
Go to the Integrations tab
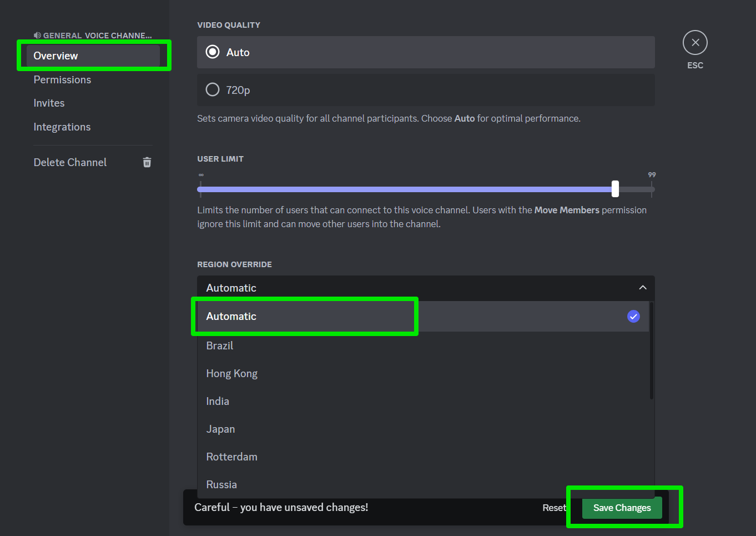(x=62, y=127)
